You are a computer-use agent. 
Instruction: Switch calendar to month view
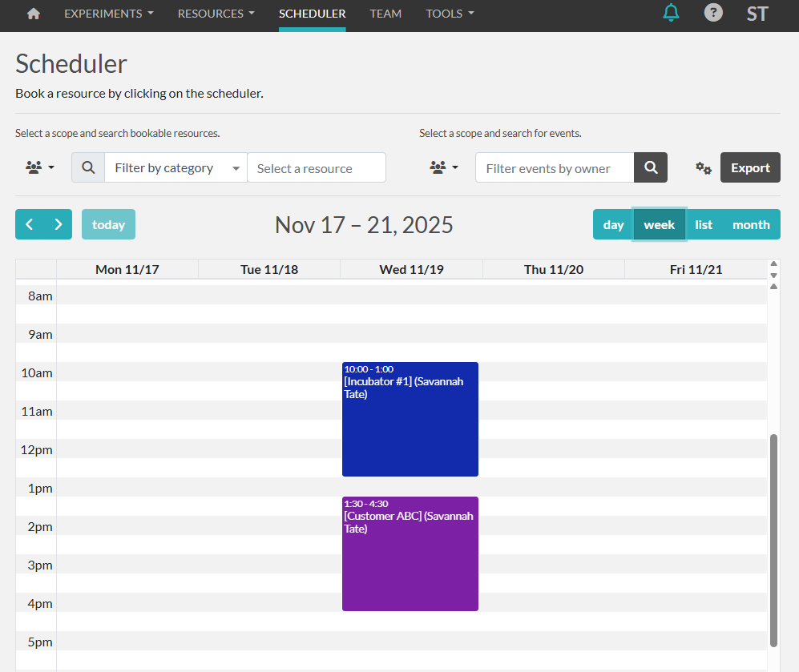pyautogui.click(x=751, y=224)
